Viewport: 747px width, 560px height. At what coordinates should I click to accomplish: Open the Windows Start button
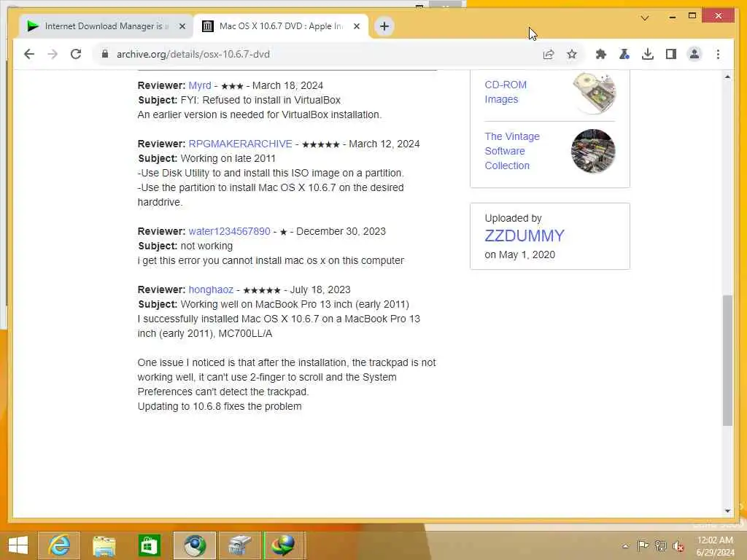(18, 545)
